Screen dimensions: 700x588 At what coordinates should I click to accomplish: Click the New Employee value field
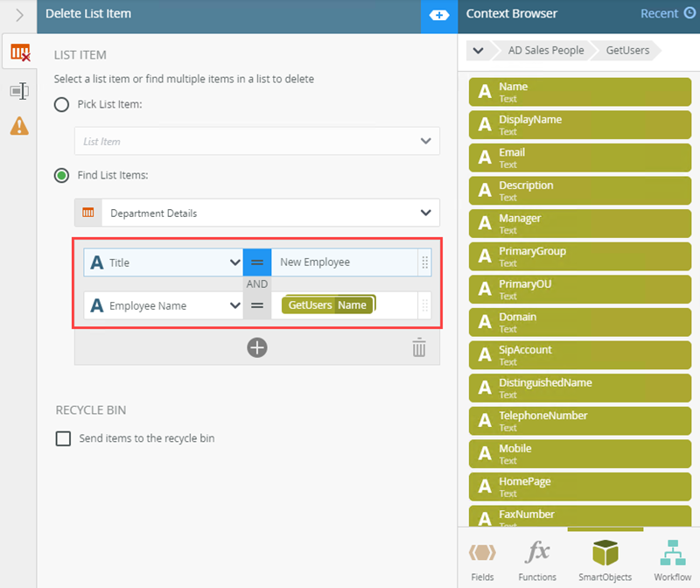pyautogui.click(x=344, y=262)
